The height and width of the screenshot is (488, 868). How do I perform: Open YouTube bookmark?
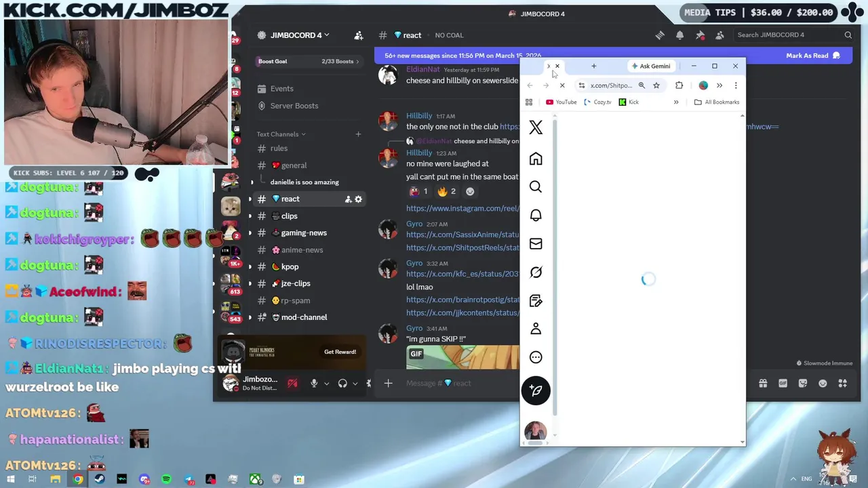561,102
